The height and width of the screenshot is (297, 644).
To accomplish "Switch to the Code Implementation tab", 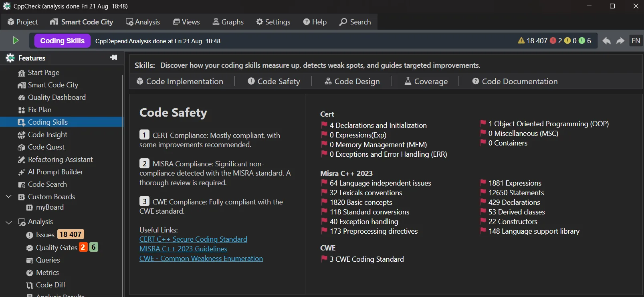I will pos(180,81).
